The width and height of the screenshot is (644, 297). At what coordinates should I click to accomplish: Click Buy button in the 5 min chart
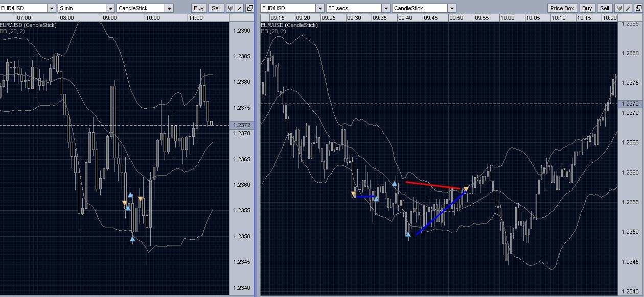coord(199,8)
